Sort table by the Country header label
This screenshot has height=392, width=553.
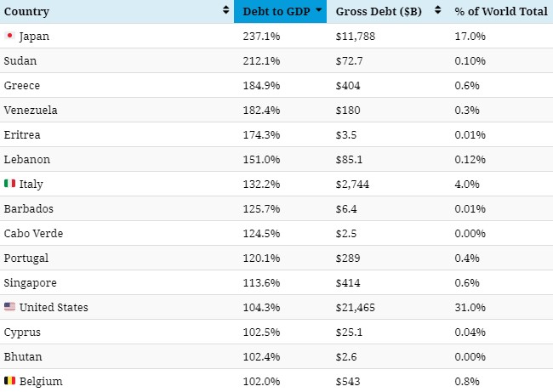tap(26, 12)
